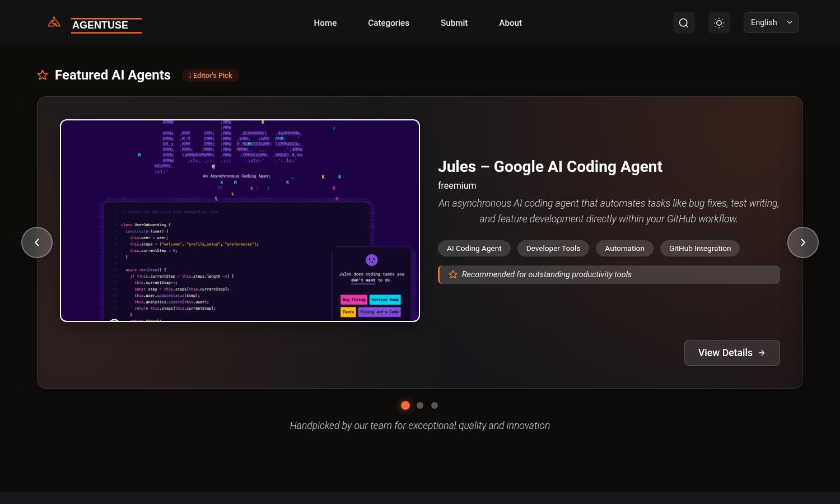Select the Automation tag
840x504 pixels.
point(624,249)
